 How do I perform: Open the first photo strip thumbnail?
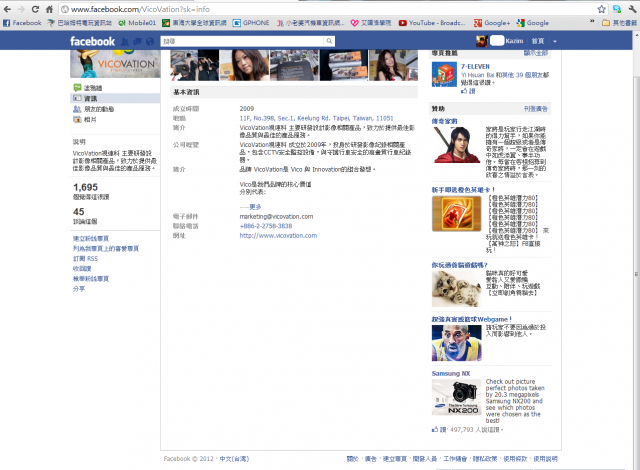pyautogui.click(x=195, y=65)
